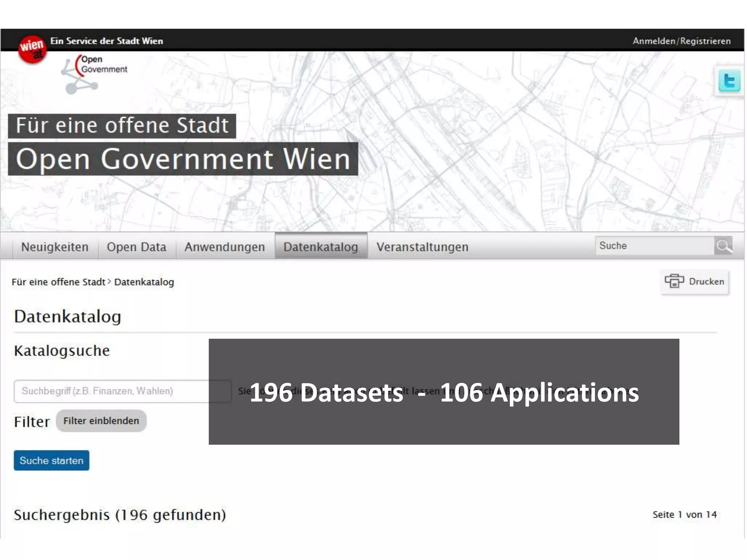The height and width of the screenshot is (560, 747).
Task: Click Ein Service der Stadt Wien text
Action: click(107, 41)
